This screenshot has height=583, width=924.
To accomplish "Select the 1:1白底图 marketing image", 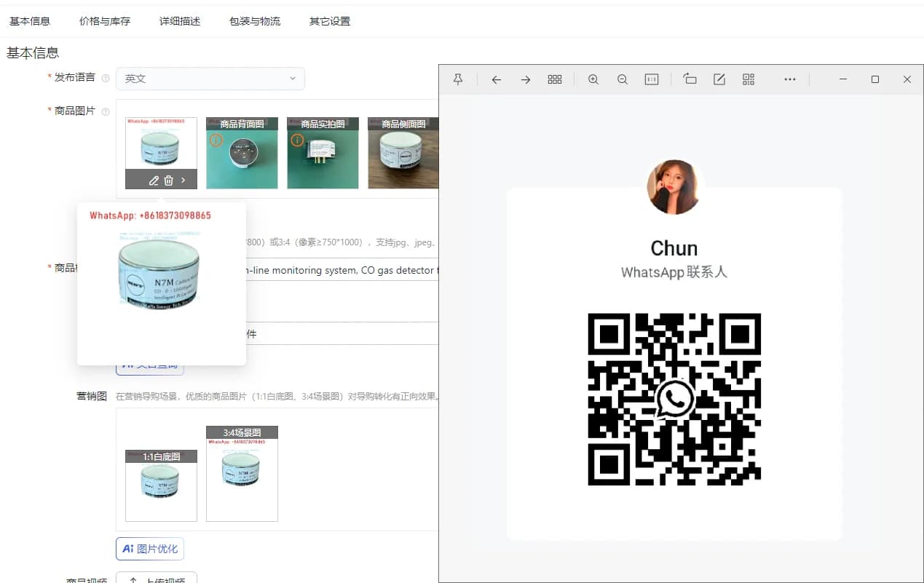I will click(x=161, y=485).
